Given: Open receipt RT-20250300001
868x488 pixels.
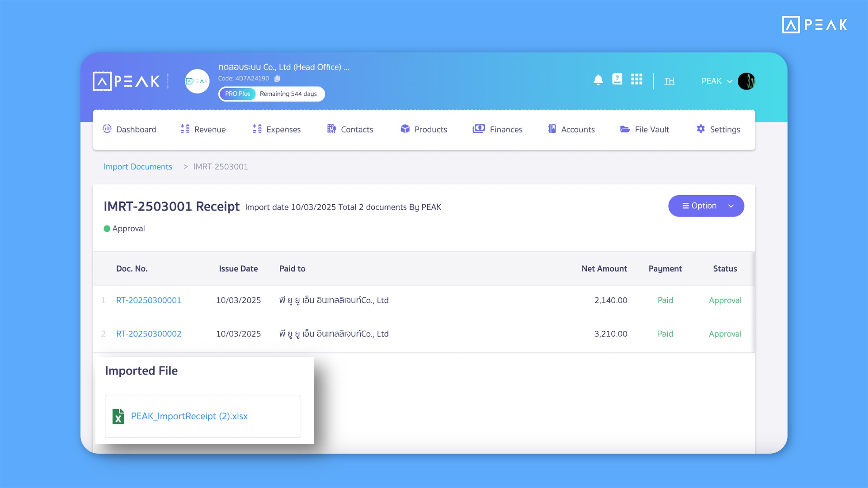Looking at the screenshot, I should (x=149, y=300).
